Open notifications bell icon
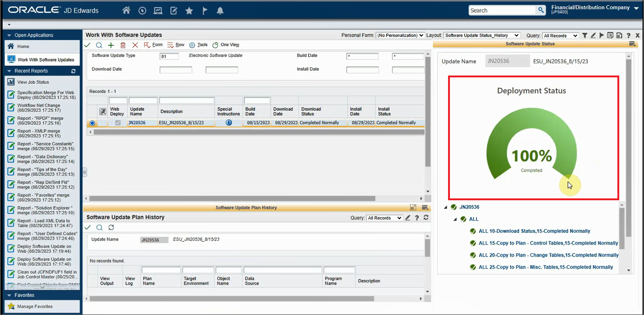This screenshot has width=644, height=315. coord(220,11)
